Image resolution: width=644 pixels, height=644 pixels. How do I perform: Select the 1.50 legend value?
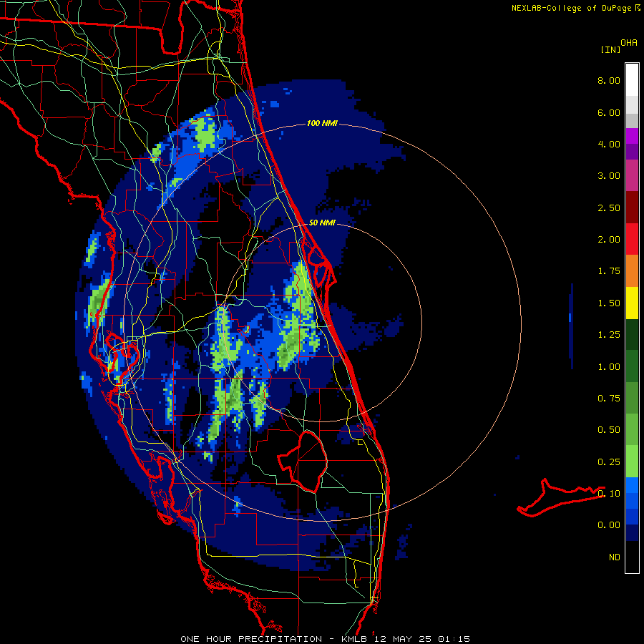(609, 303)
